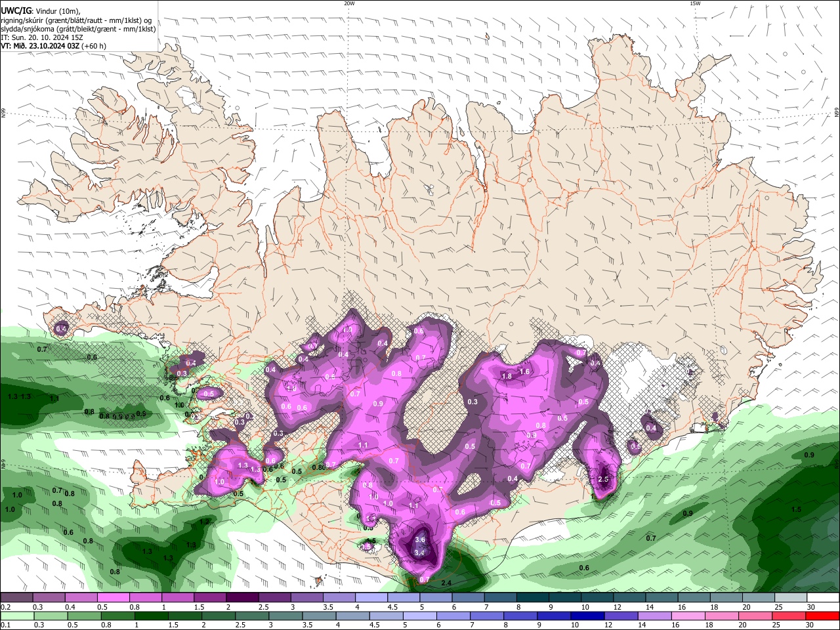Click the light pink rain swatch starting at 16
The image size is (840, 630).
[x=688, y=616]
